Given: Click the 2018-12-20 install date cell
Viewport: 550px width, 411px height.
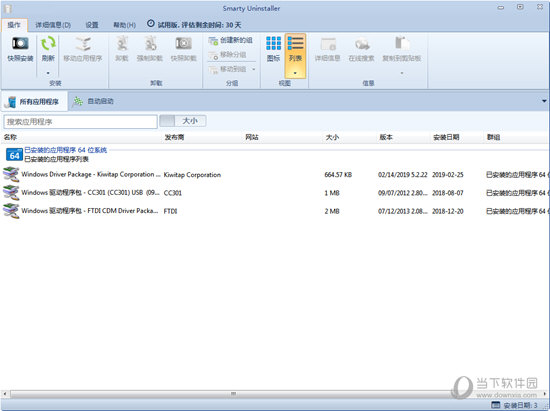Looking at the screenshot, I should 448,211.
